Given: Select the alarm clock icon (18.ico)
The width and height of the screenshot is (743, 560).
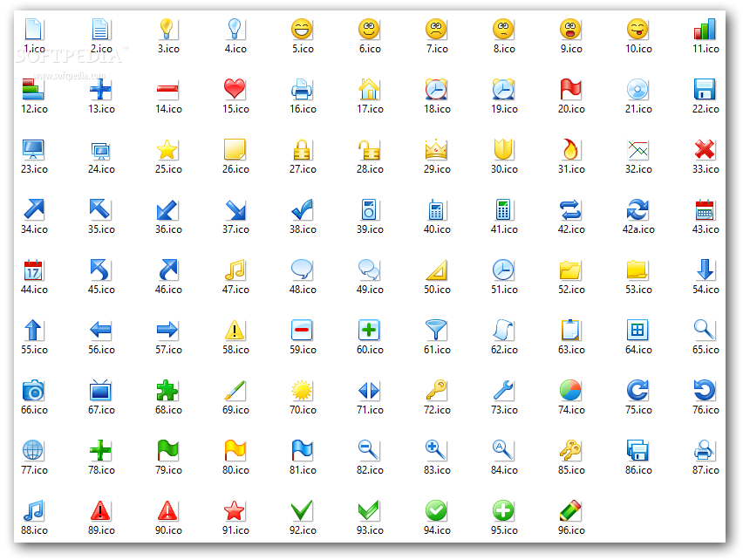Looking at the screenshot, I should [x=436, y=89].
